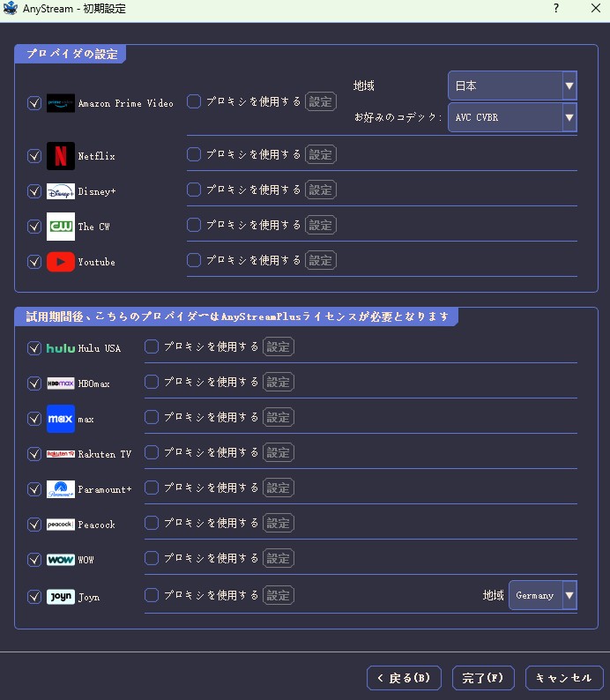Uncheck the Amazon Prime Video provider checkbox
The image size is (610, 700).
pos(34,103)
